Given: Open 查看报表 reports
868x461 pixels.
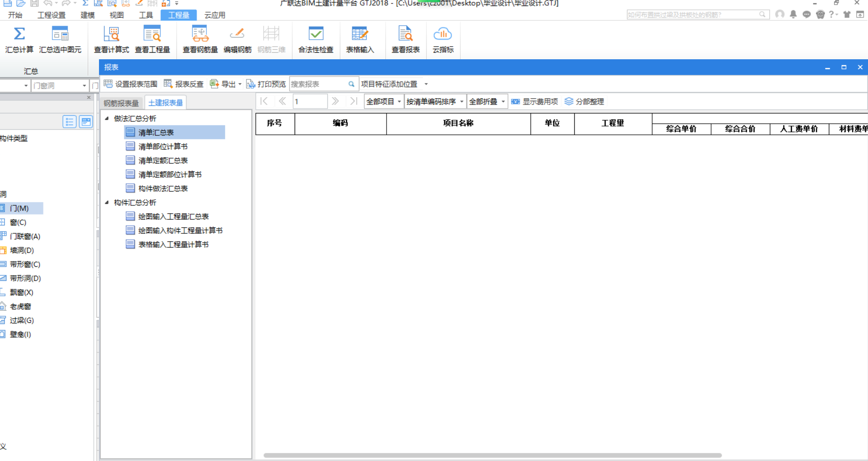Looking at the screenshot, I should coord(405,40).
